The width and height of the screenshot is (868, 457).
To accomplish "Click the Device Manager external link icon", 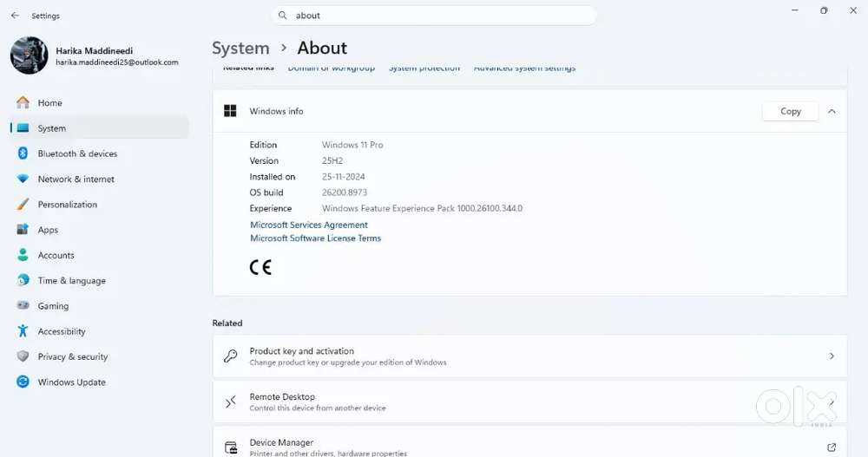I will click(x=831, y=447).
